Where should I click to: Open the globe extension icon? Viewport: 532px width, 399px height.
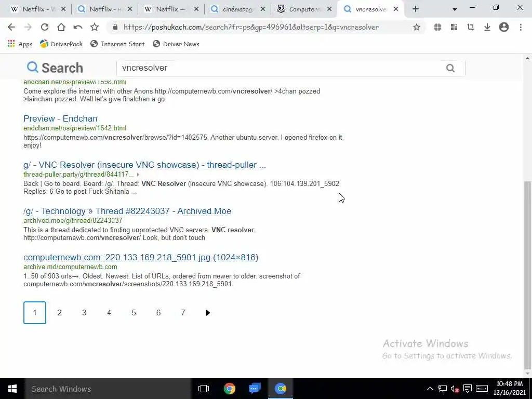437,27
